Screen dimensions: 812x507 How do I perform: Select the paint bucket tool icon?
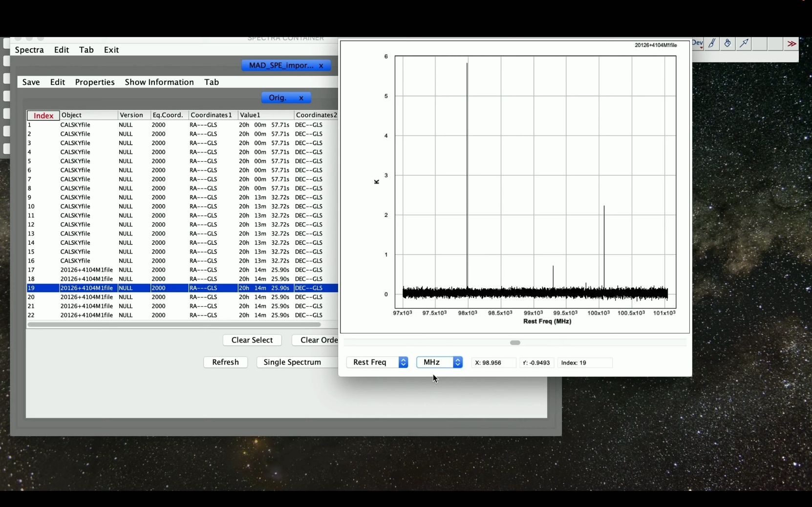(727, 43)
